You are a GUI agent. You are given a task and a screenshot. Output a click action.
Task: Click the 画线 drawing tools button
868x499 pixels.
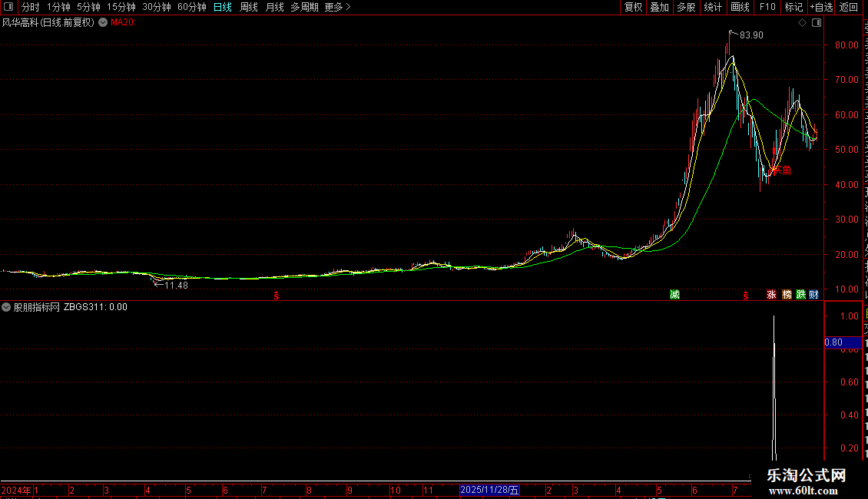pos(740,7)
